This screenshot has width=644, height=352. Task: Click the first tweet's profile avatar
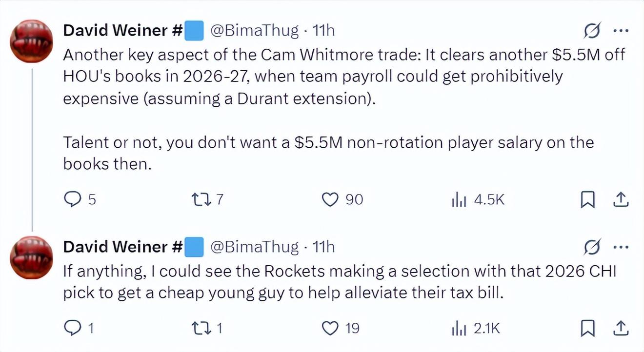(32, 41)
